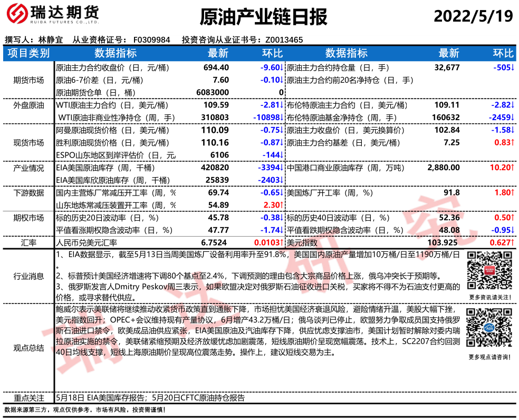Click the 美元指数 value 103.925
The image size is (519, 420).
tap(446, 243)
